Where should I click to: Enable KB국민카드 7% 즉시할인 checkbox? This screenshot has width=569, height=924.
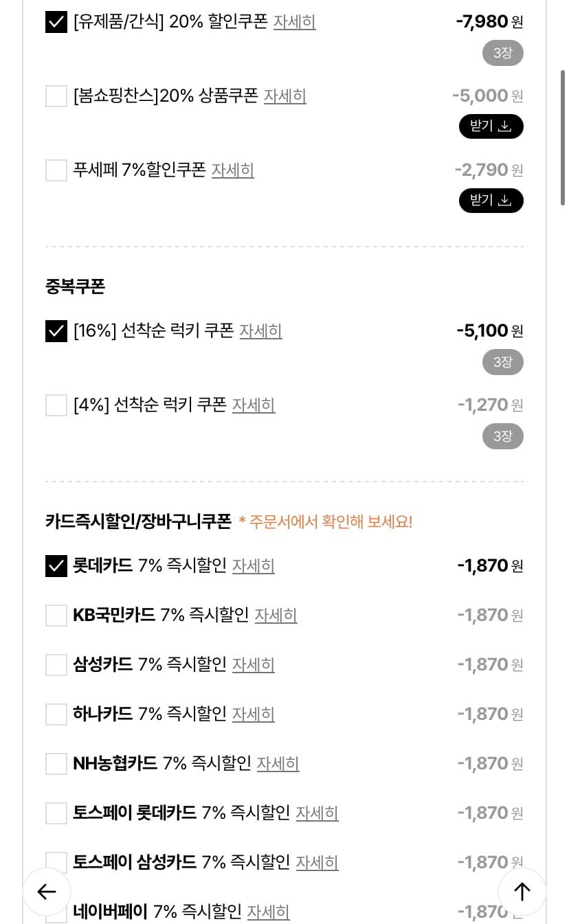(56, 616)
